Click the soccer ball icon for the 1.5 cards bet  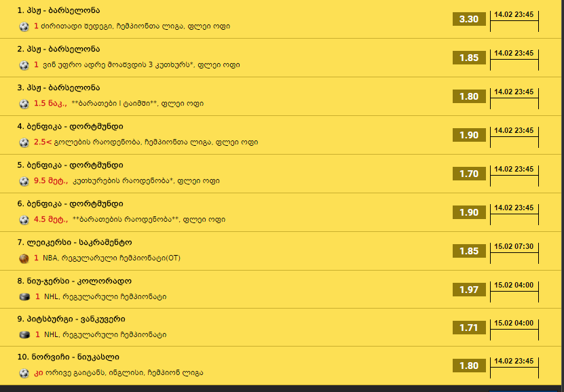(x=24, y=104)
